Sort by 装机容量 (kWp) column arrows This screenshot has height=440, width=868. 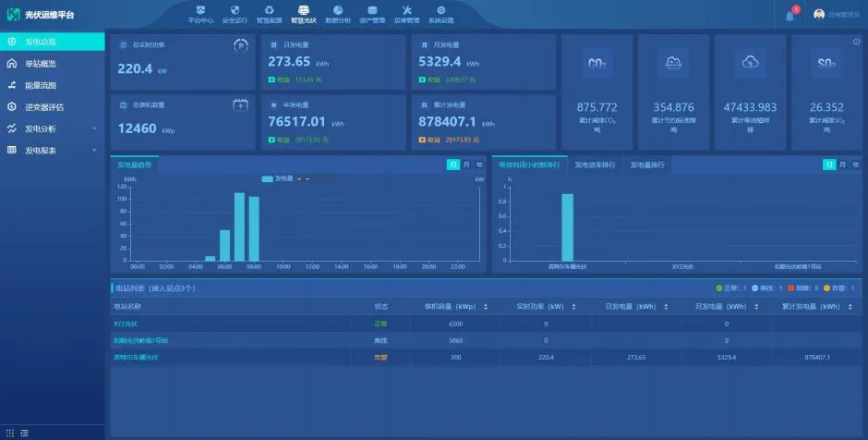point(486,307)
